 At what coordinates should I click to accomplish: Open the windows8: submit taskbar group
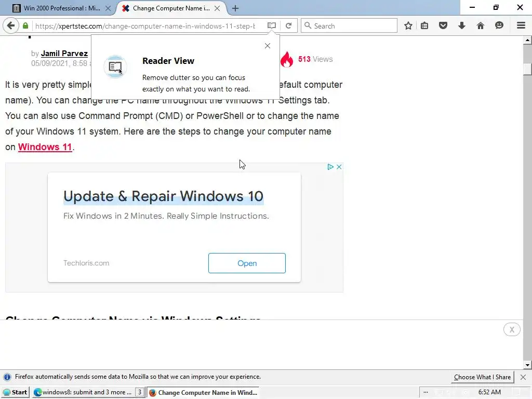pyautogui.click(x=88, y=393)
